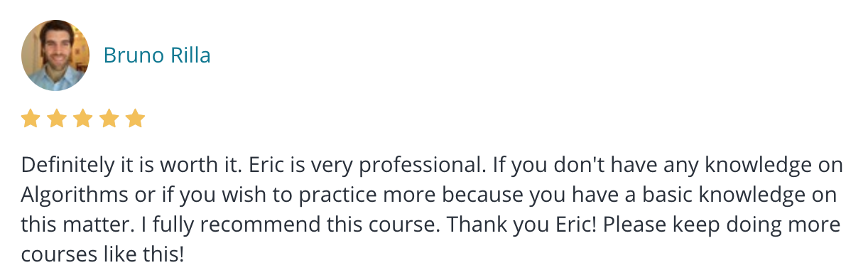Viewport: 868px width, 280px height.
Task: Click the fifth rating star
Action: tap(135, 119)
